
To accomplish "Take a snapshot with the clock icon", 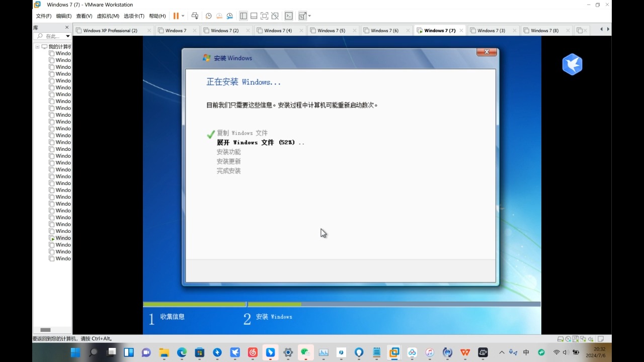I will 208,16.
